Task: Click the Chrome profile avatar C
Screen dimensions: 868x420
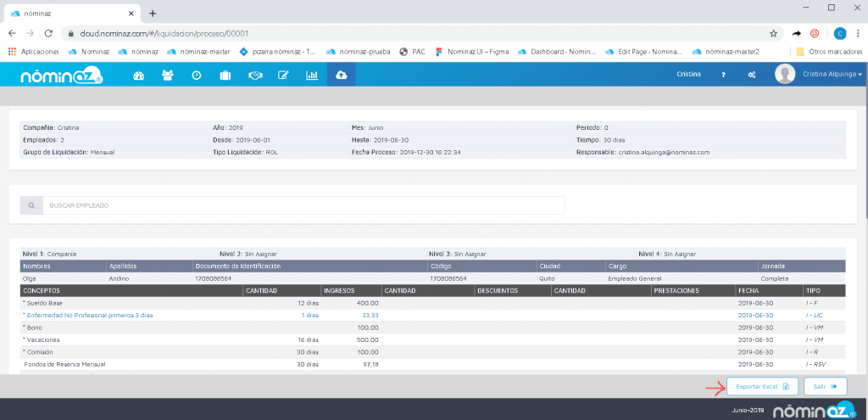Action: tap(840, 33)
